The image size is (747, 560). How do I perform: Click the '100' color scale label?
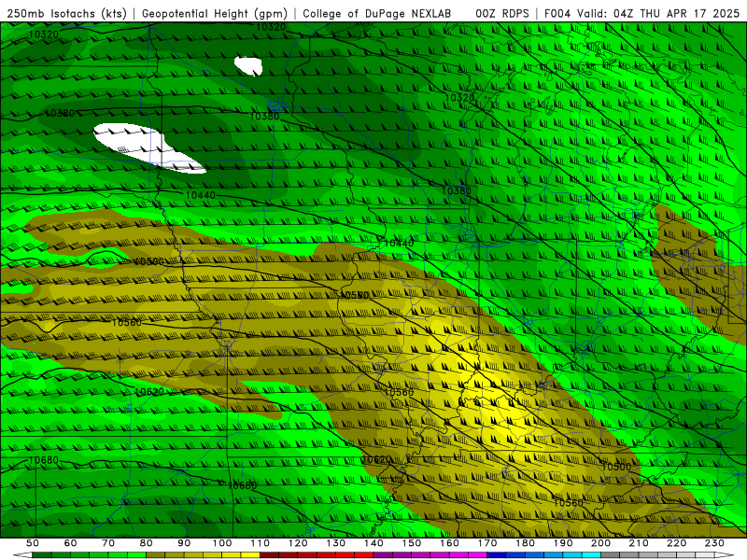tap(222, 543)
